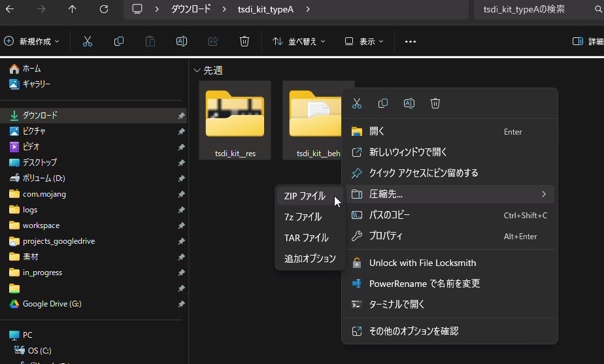Image resolution: width=604 pixels, height=364 pixels.
Task: Choose 7z ファイル compression option
Action: (x=303, y=217)
